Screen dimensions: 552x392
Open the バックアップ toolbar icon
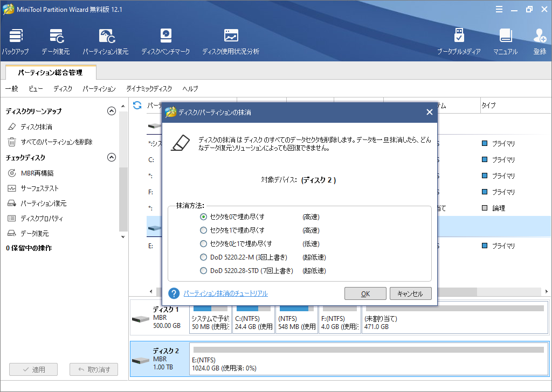click(x=16, y=41)
